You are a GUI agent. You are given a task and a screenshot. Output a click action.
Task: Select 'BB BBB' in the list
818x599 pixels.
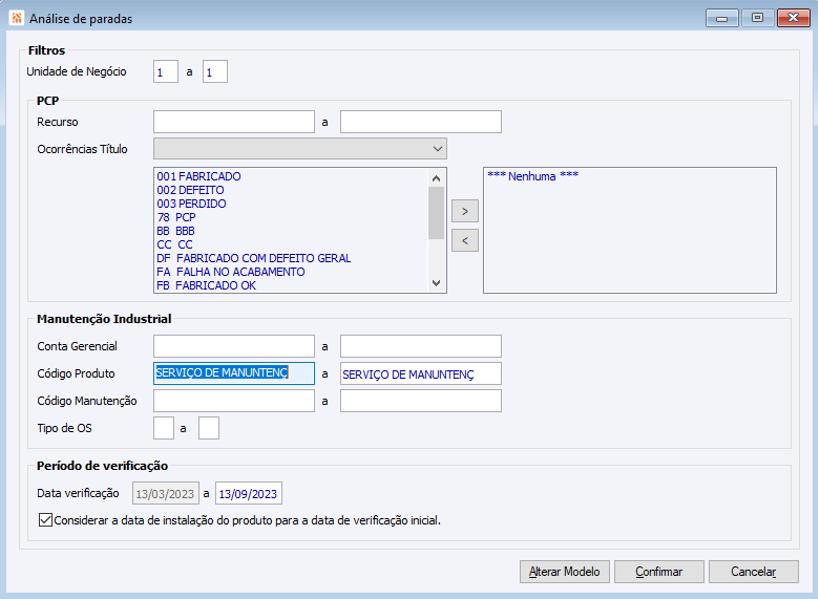(175, 231)
